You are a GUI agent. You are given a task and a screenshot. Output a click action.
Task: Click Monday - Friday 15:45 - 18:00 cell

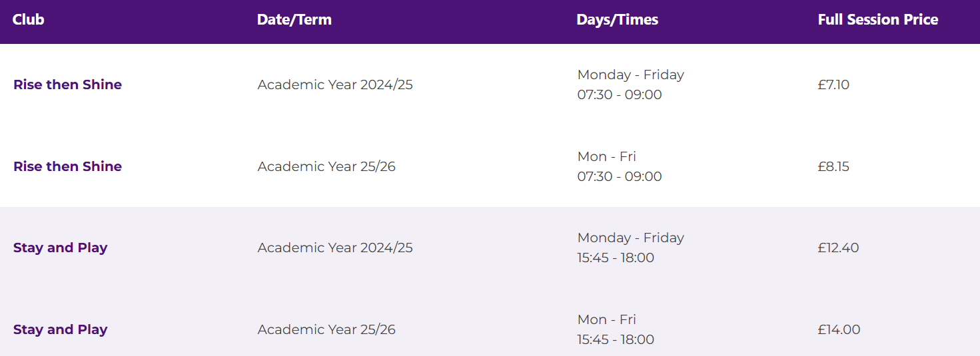(630, 248)
